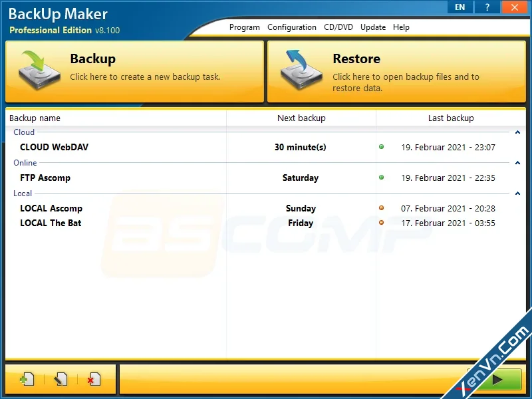
Task: Click last backup date 07. Februar 2021 - 20:28
Action: (x=448, y=208)
